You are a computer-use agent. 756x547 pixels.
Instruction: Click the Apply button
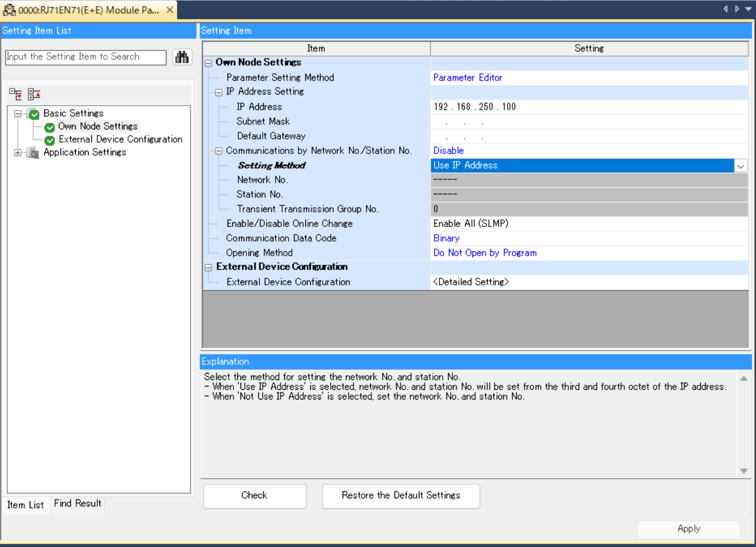point(688,529)
